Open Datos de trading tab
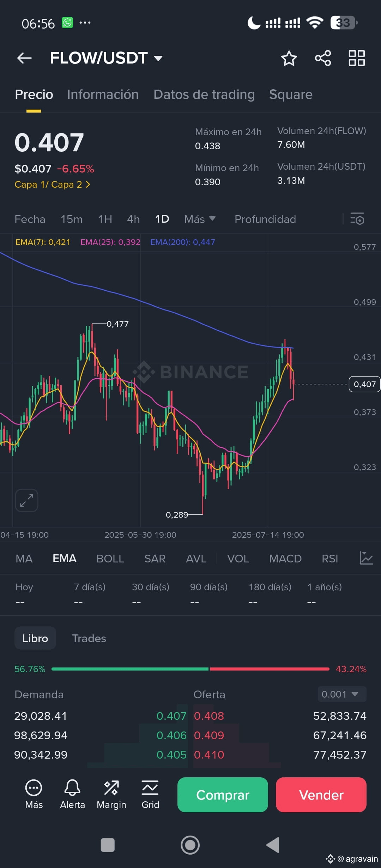 204,95
